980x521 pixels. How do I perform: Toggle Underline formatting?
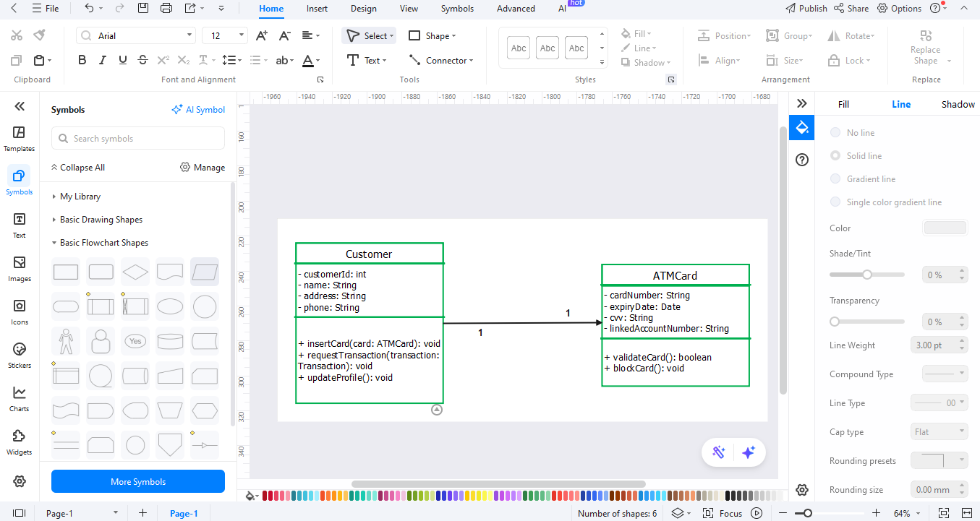123,60
